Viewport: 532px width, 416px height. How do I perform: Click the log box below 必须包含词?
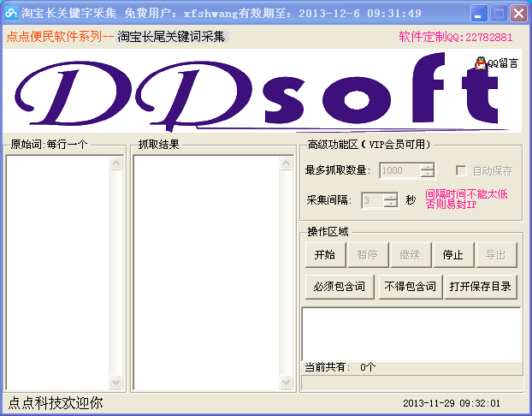(411, 335)
